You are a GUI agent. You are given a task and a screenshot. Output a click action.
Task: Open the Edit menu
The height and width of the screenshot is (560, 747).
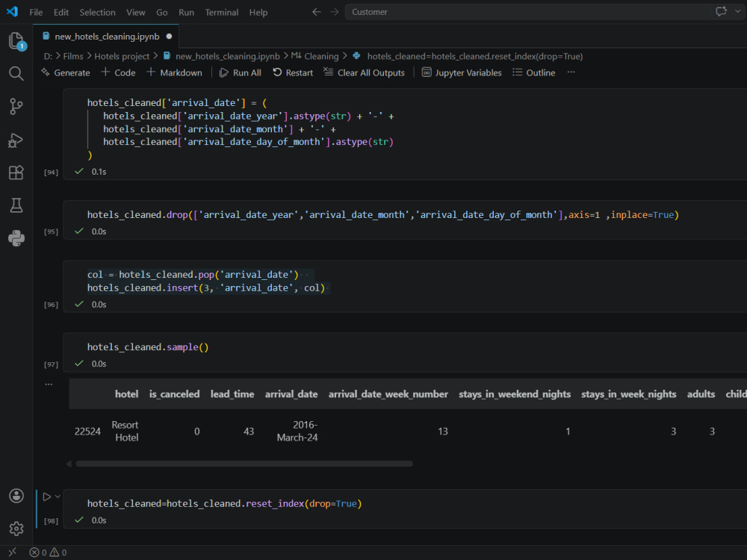(61, 13)
